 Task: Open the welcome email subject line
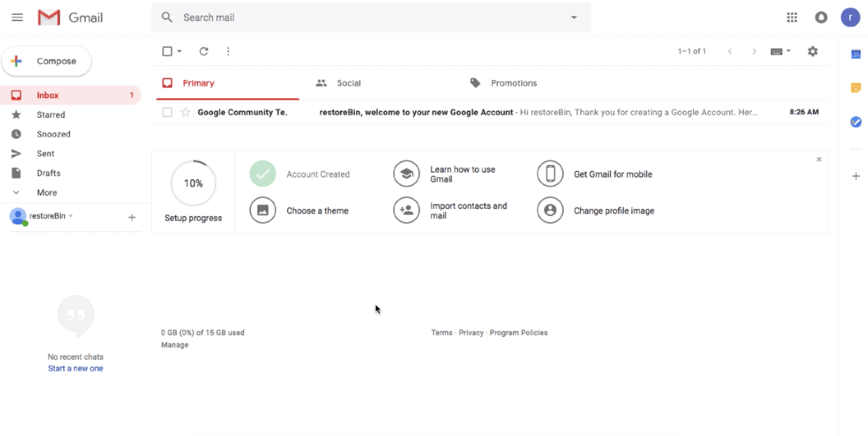416,112
